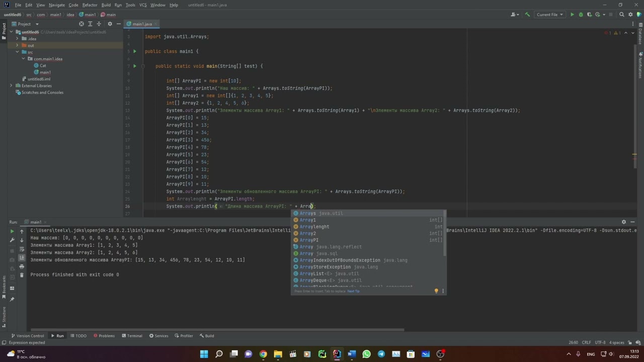
Task: Clear all console output trash icon
Action: pos(22,275)
